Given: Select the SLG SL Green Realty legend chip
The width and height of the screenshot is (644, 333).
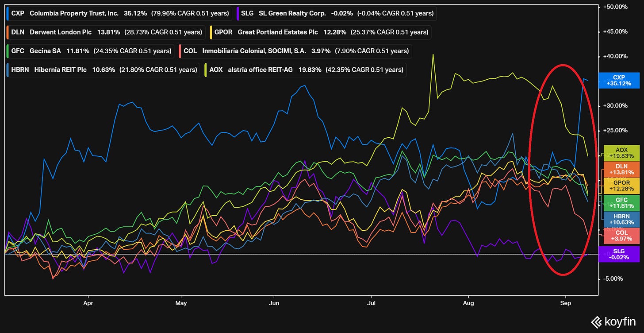Looking at the screenshot, I should (x=336, y=13).
